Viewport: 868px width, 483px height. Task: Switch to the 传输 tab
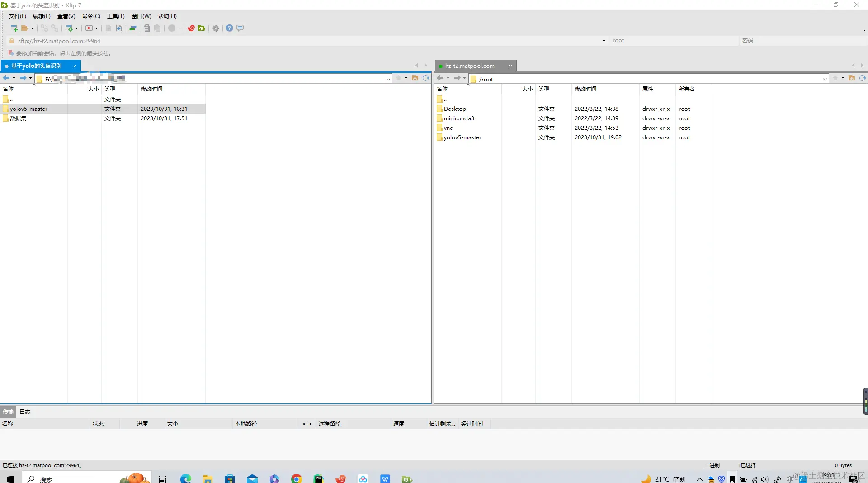(8, 412)
